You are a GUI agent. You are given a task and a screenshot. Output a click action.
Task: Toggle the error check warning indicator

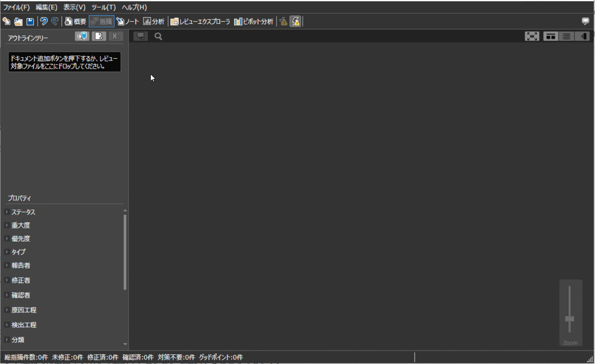click(x=283, y=21)
